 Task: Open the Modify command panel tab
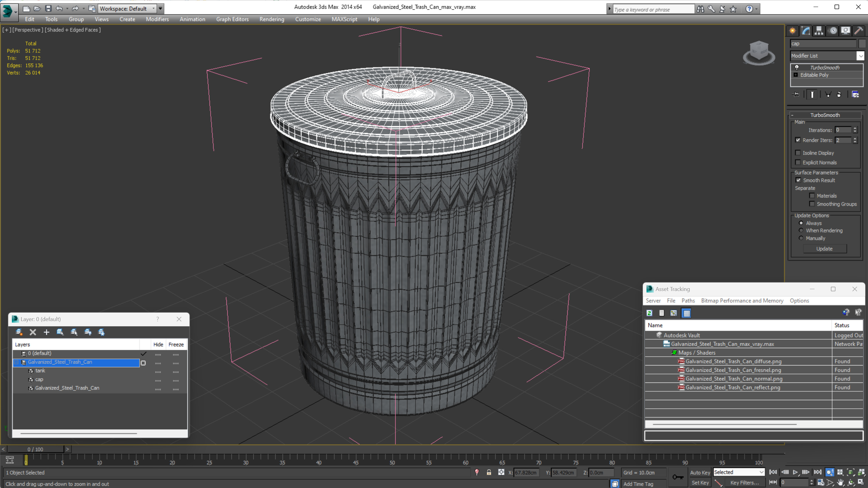(806, 31)
